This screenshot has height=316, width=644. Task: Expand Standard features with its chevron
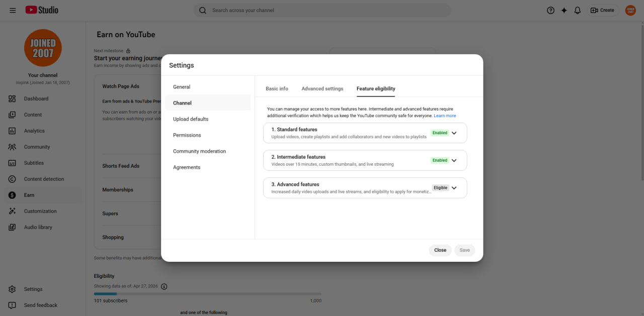click(x=454, y=133)
